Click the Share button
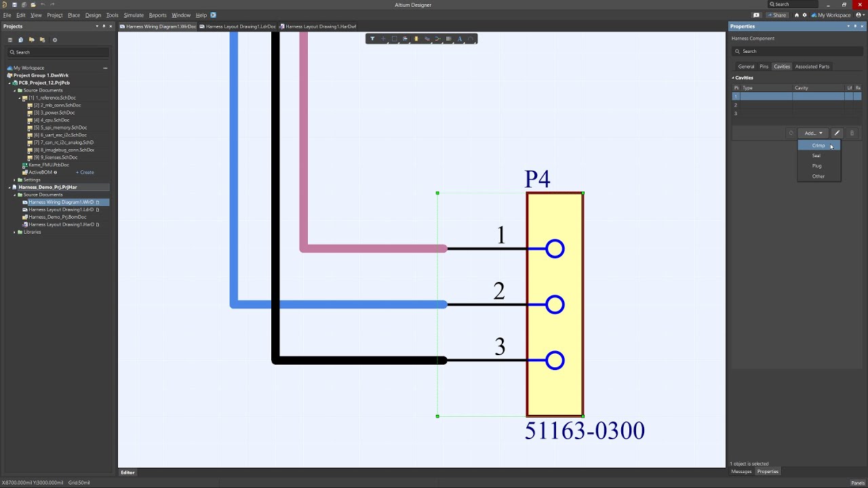The height and width of the screenshot is (488, 868). click(777, 15)
